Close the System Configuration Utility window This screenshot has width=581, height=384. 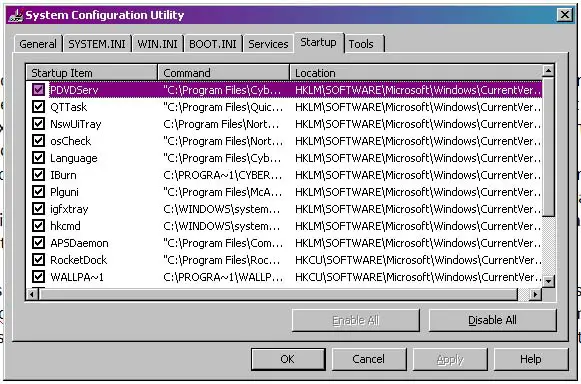click(565, 15)
